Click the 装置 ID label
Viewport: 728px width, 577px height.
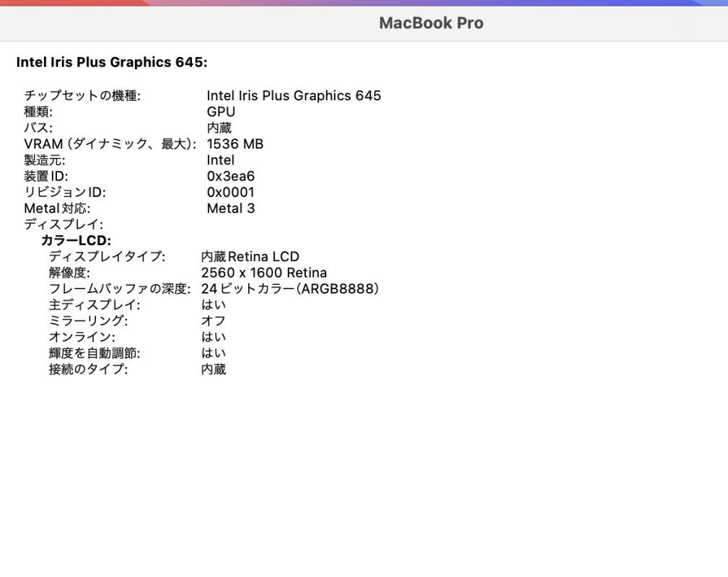pos(46,177)
